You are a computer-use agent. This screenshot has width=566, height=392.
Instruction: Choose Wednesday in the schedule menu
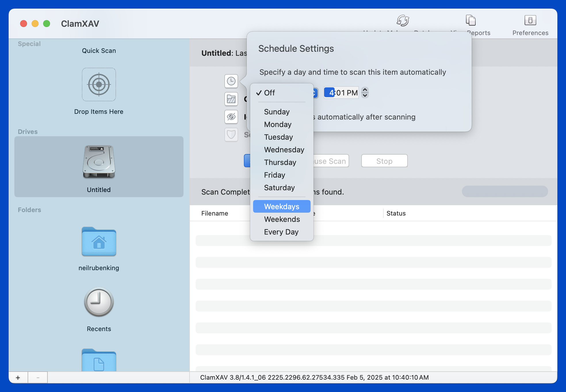(282, 150)
